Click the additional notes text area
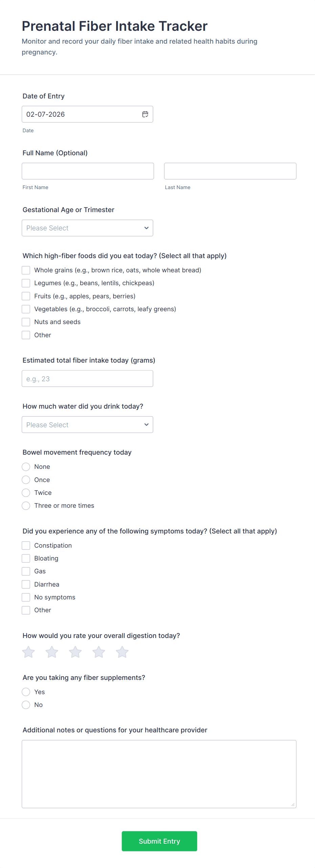 tap(159, 774)
